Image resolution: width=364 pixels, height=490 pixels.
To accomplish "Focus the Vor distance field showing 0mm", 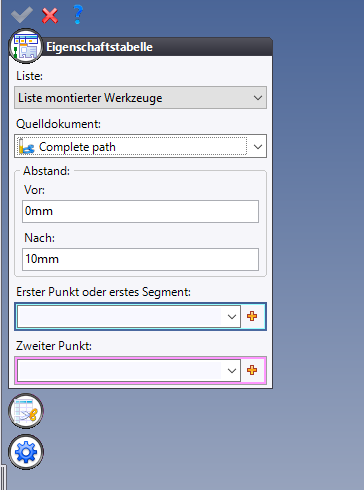I will click(x=140, y=211).
